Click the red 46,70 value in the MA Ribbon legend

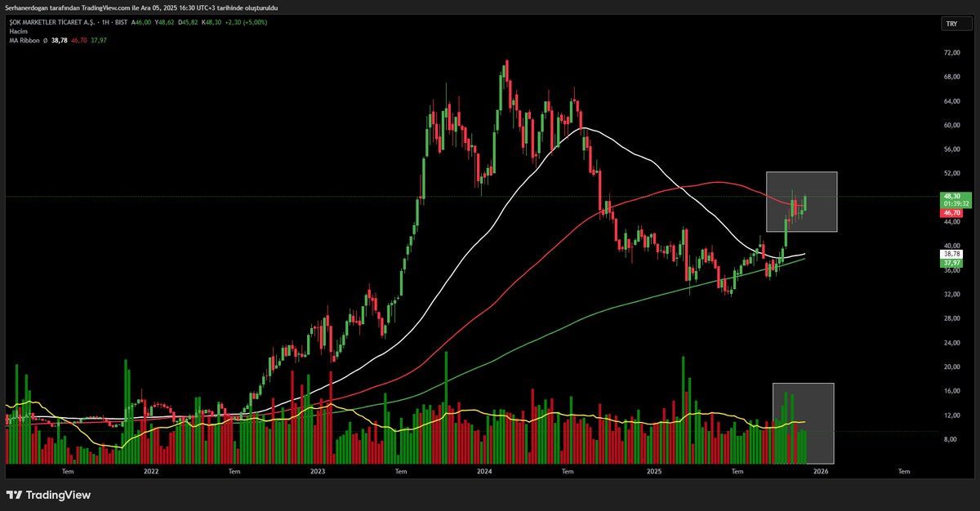79,39
